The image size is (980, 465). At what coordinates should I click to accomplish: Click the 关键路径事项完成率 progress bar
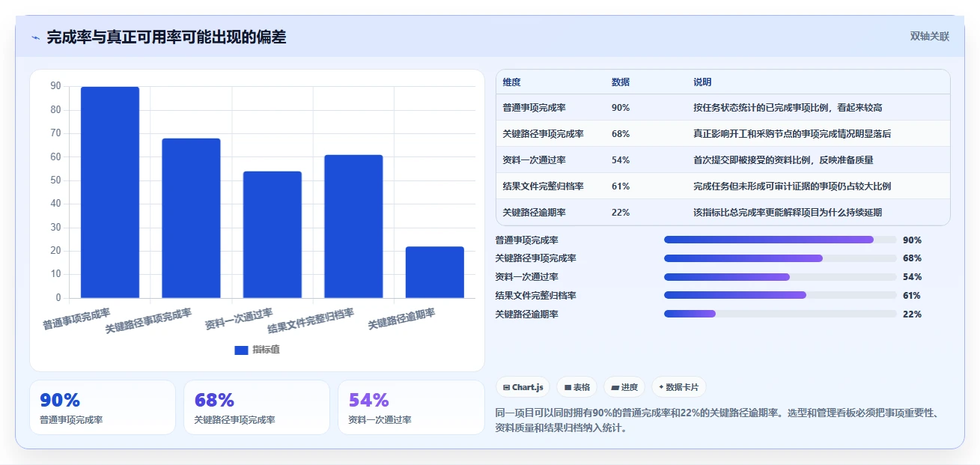click(x=780, y=258)
